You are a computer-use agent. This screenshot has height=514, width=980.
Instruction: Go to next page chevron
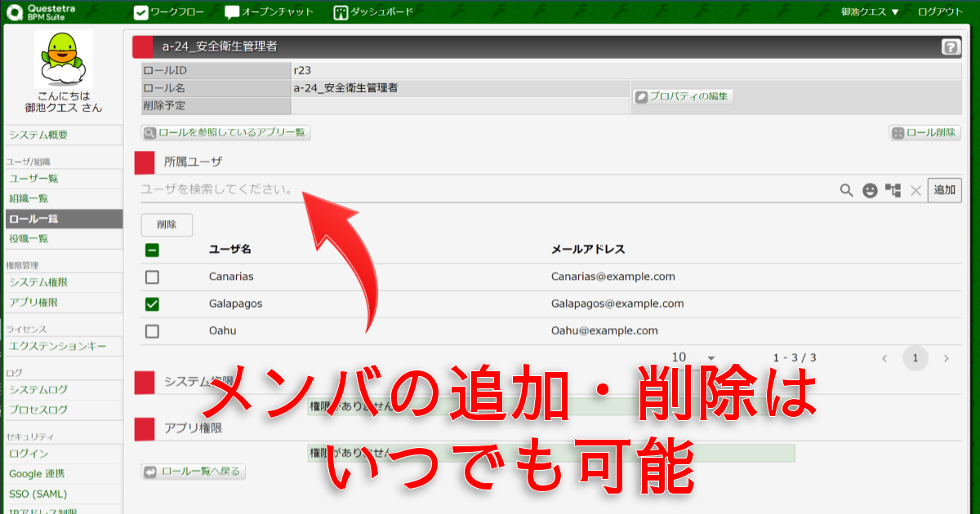click(x=946, y=358)
